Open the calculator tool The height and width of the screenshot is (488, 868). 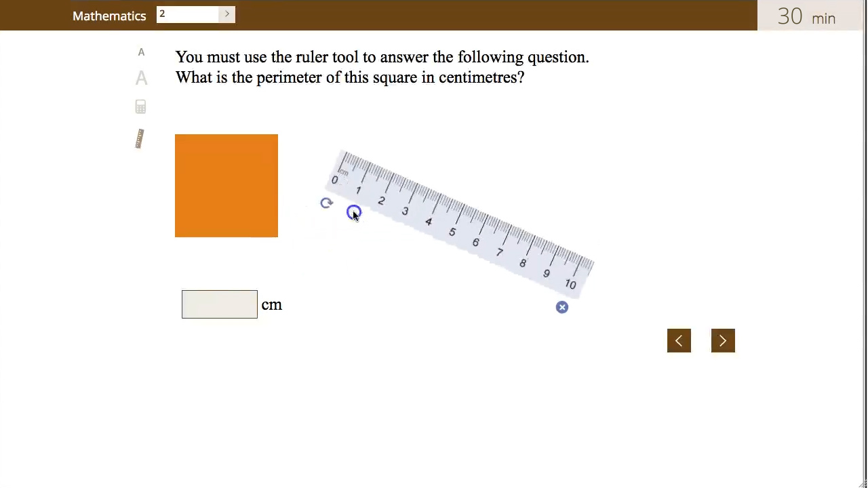coord(140,107)
